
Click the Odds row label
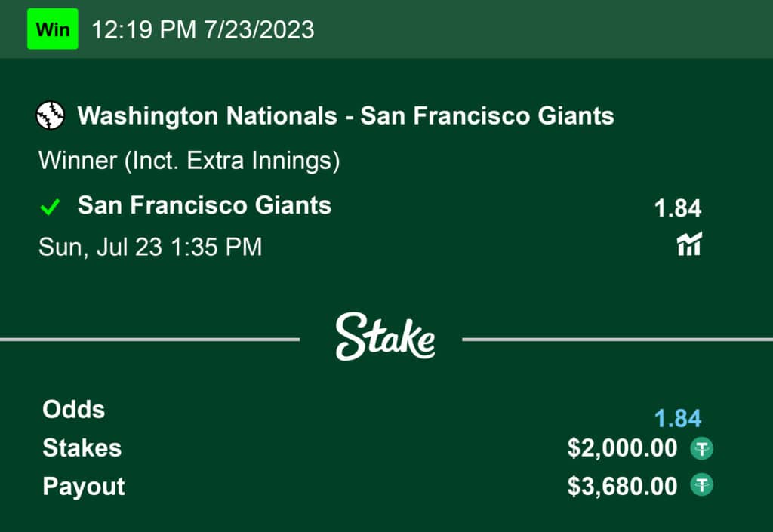click(74, 410)
